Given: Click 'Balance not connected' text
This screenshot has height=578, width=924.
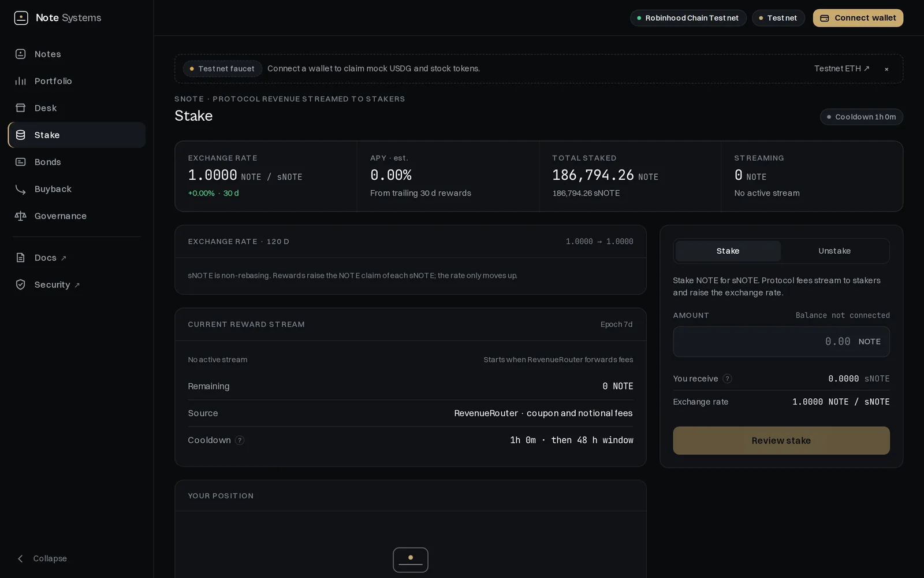Looking at the screenshot, I should [x=843, y=316].
